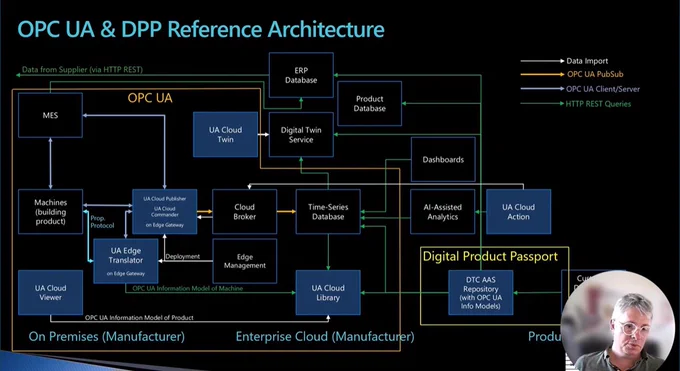Viewport: 680px width, 371px height.
Task: Click the Prop. Protocol label
Action: [x=102, y=222]
